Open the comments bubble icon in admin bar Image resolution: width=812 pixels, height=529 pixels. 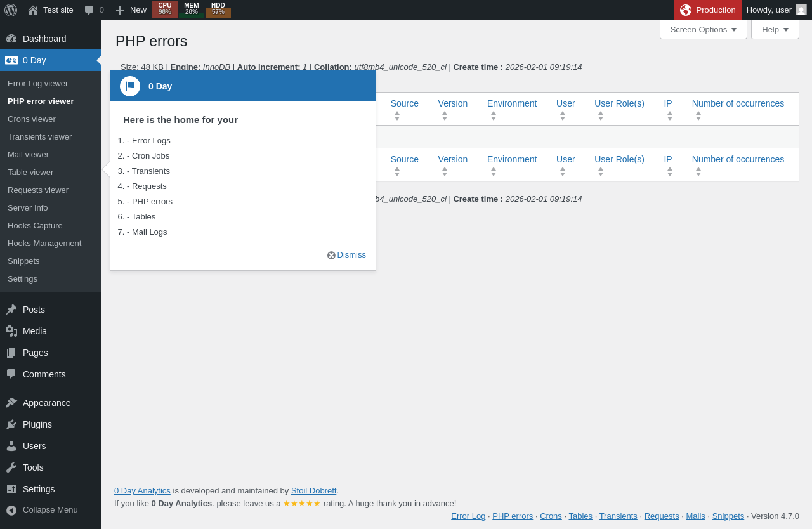pos(89,10)
